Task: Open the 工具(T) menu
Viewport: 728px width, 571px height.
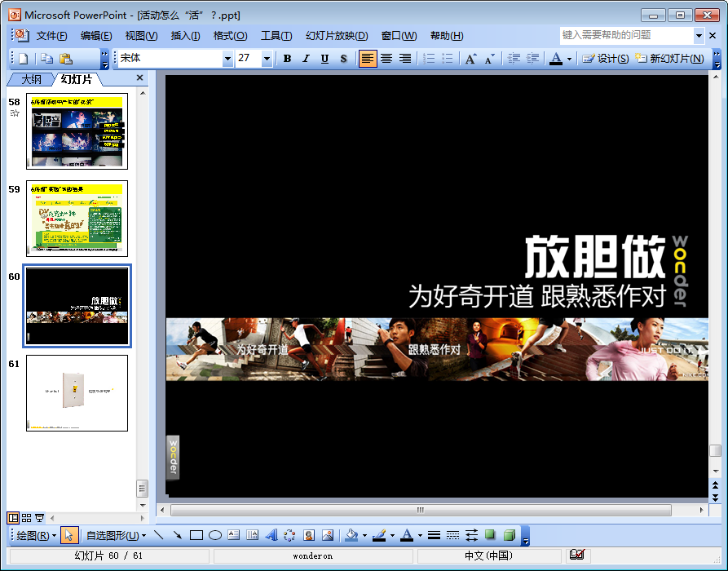Action: coord(276,36)
